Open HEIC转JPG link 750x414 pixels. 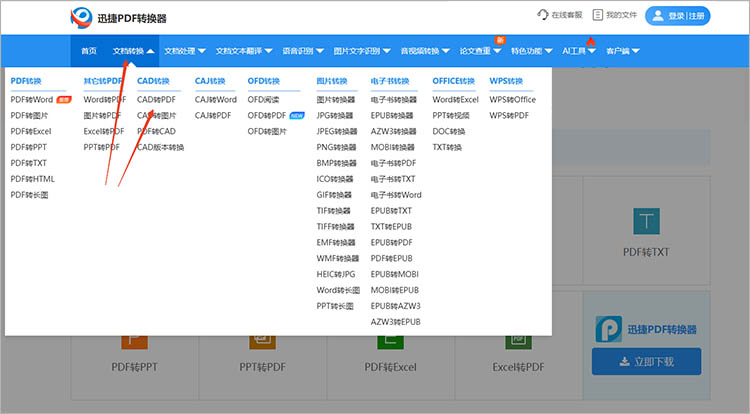click(336, 274)
